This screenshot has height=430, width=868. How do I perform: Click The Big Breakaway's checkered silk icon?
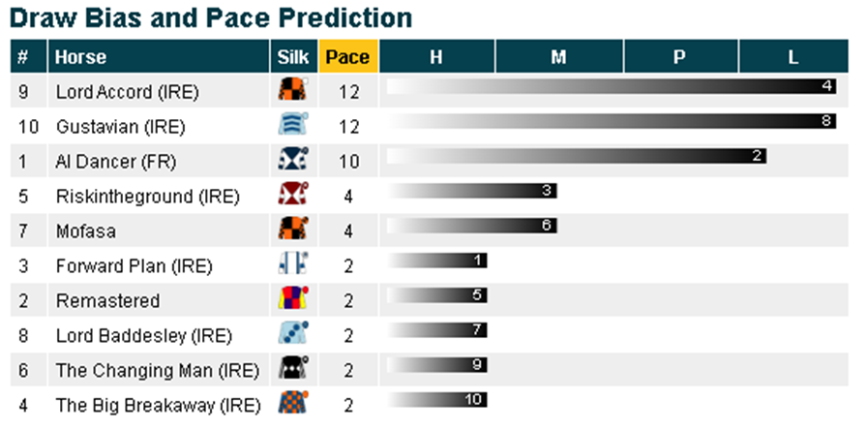pyautogui.click(x=293, y=404)
